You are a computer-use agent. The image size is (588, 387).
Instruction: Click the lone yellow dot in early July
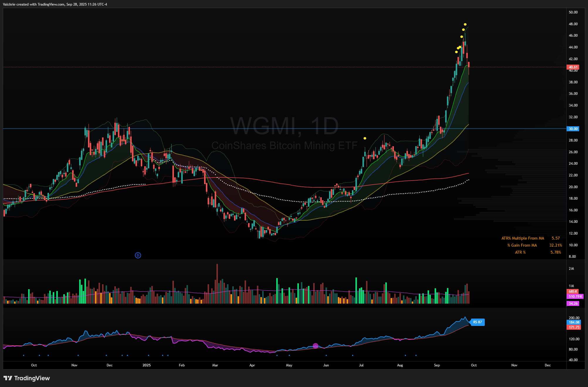click(x=365, y=138)
